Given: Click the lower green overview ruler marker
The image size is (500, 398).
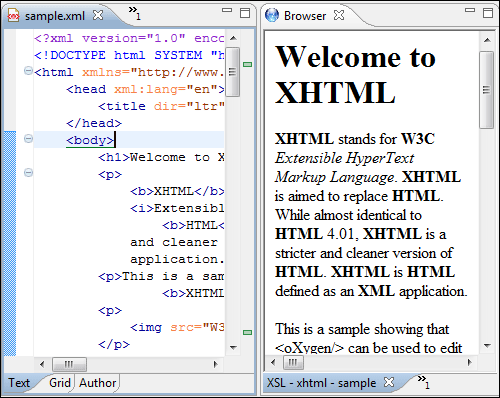Looking at the screenshot, I should (247, 332).
